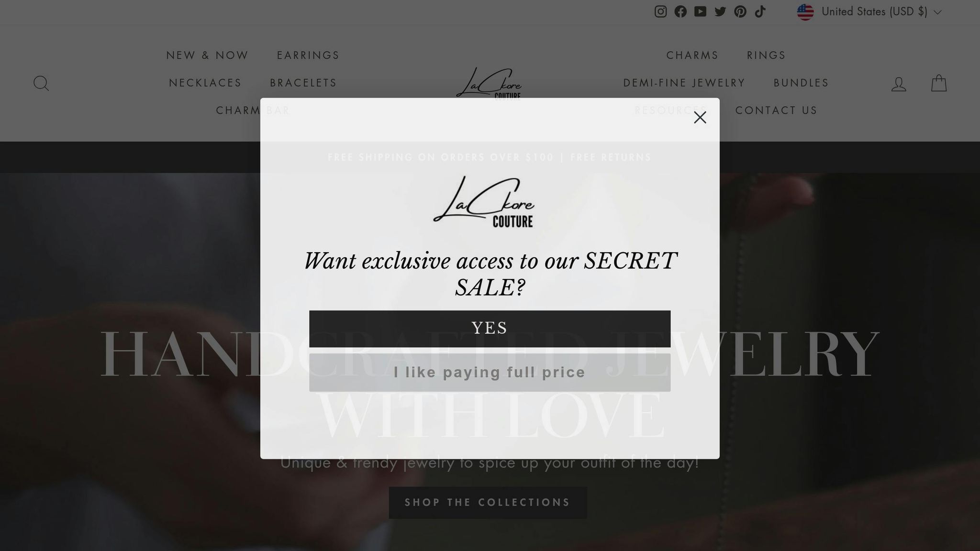Viewport: 980px width, 551px height.
Task: Open the Instagram social icon
Action: click(660, 11)
